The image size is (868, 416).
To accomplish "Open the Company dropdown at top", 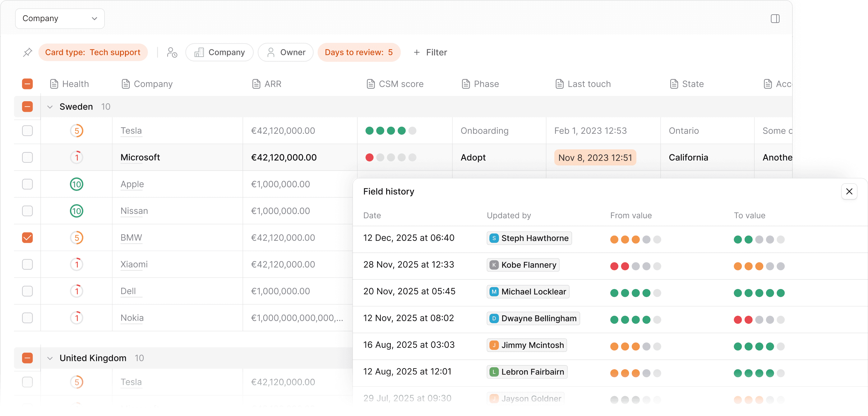I will pos(60,19).
